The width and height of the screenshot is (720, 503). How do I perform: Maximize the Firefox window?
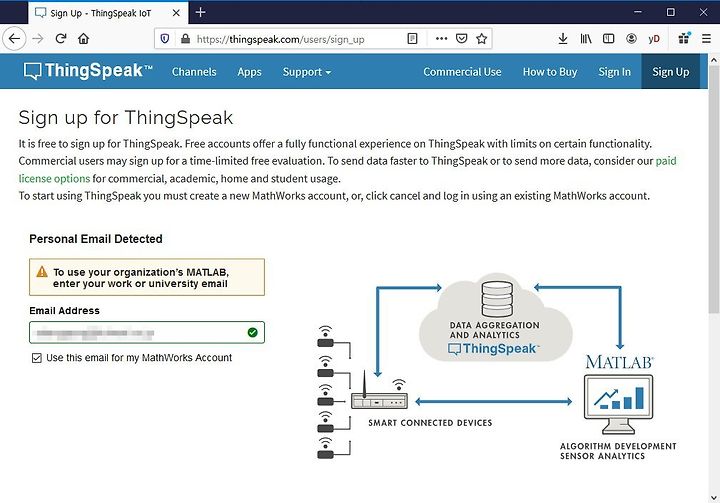[x=670, y=12]
